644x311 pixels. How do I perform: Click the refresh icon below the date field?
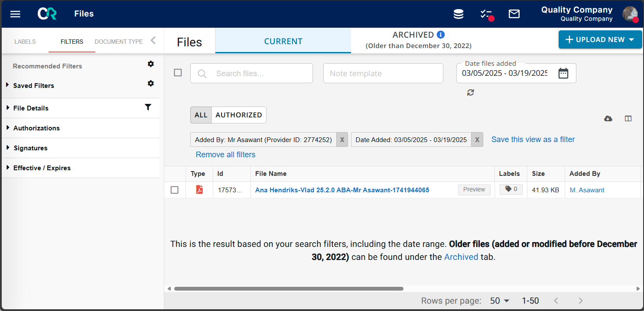pos(471,92)
